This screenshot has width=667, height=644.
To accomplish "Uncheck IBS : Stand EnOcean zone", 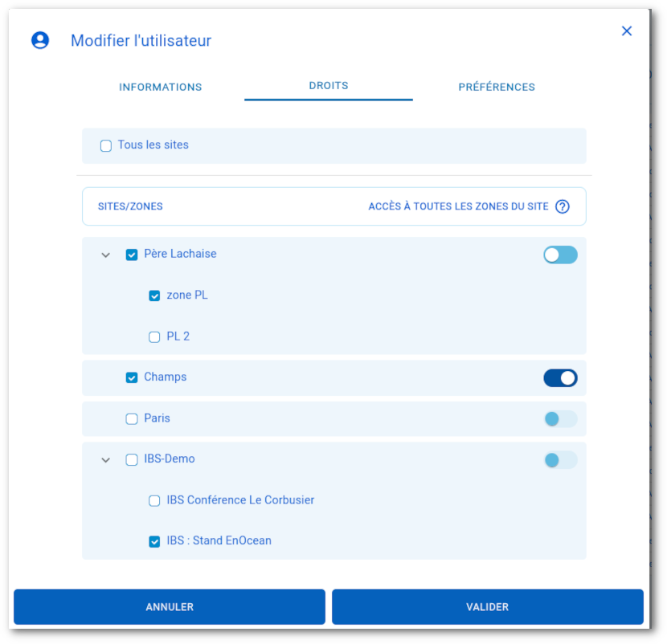I will tap(154, 542).
